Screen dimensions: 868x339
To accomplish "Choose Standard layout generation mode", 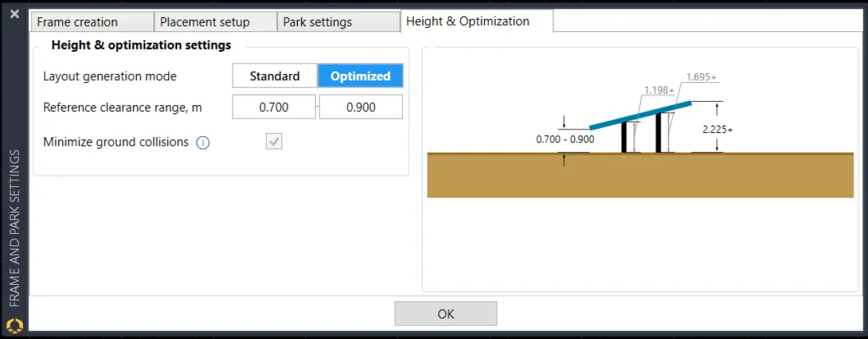I will (275, 76).
